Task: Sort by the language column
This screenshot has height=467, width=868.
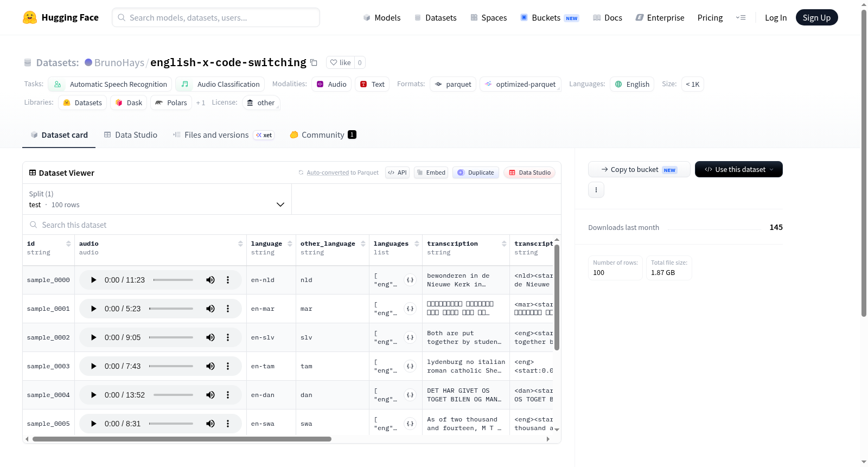Action: click(290, 244)
